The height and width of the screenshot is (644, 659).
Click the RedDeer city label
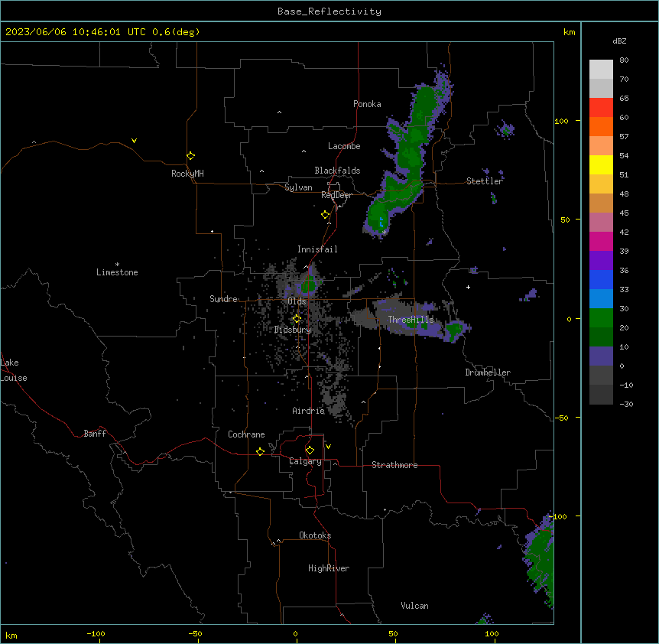(336, 195)
